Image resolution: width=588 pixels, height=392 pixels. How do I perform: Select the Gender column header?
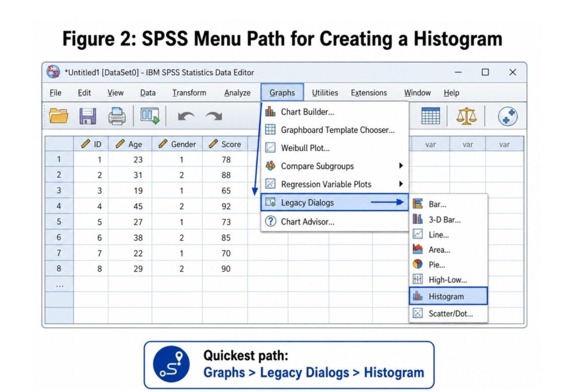pos(177,144)
